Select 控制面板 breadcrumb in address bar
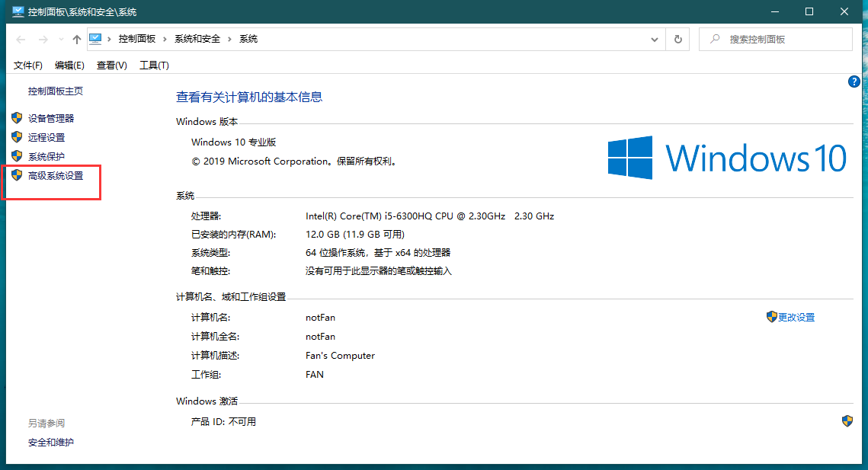 point(136,39)
